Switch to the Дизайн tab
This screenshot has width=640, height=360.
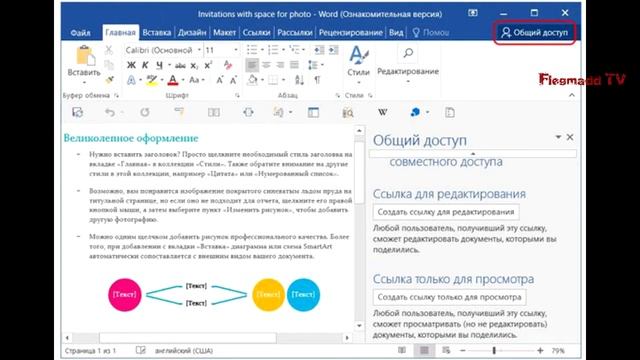(192, 33)
